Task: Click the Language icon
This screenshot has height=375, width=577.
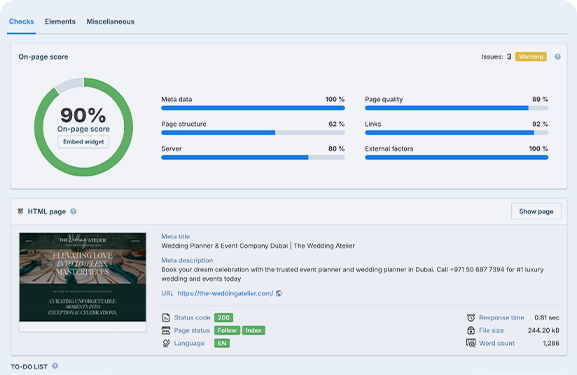Action: [166, 343]
